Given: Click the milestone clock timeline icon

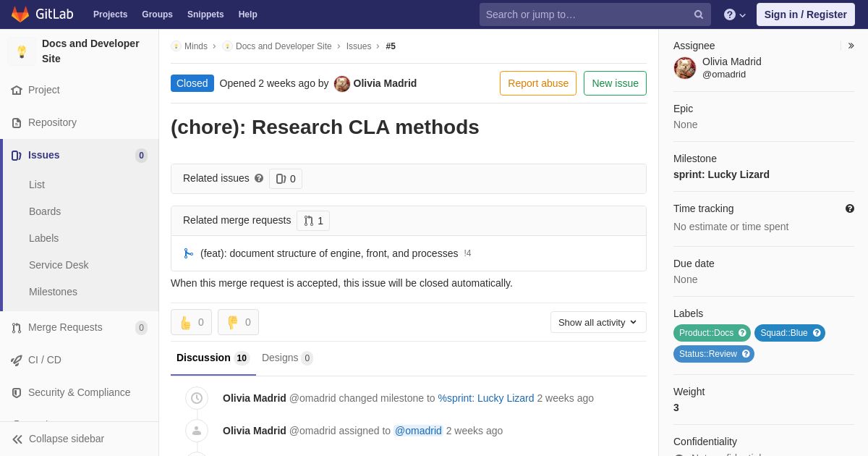Looking at the screenshot, I should click(x=197, y=398).
